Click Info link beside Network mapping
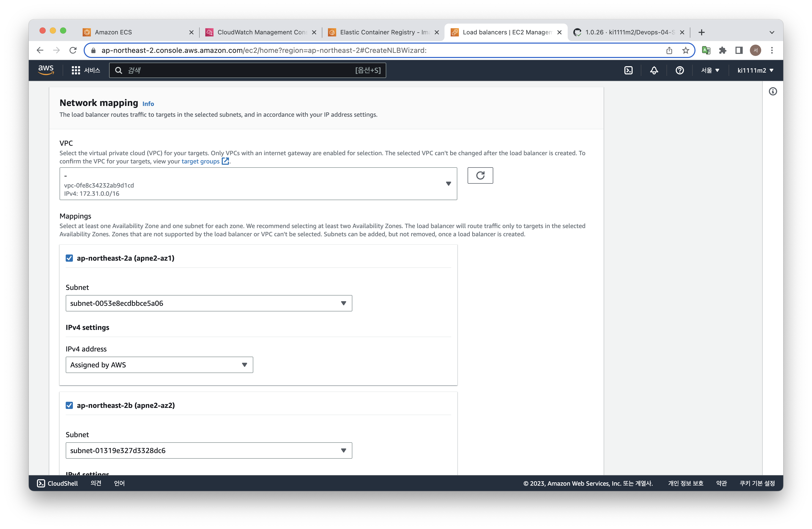812x529 pixels. [x=148, y=104]
